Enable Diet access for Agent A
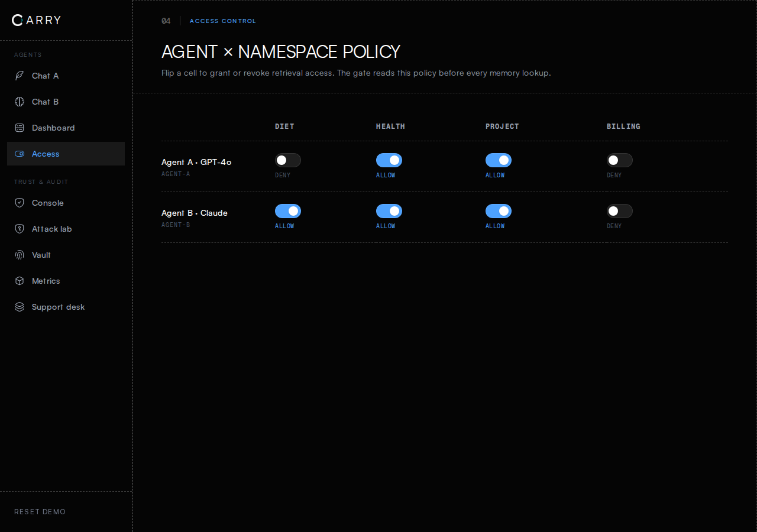 (x=288, y=160)
